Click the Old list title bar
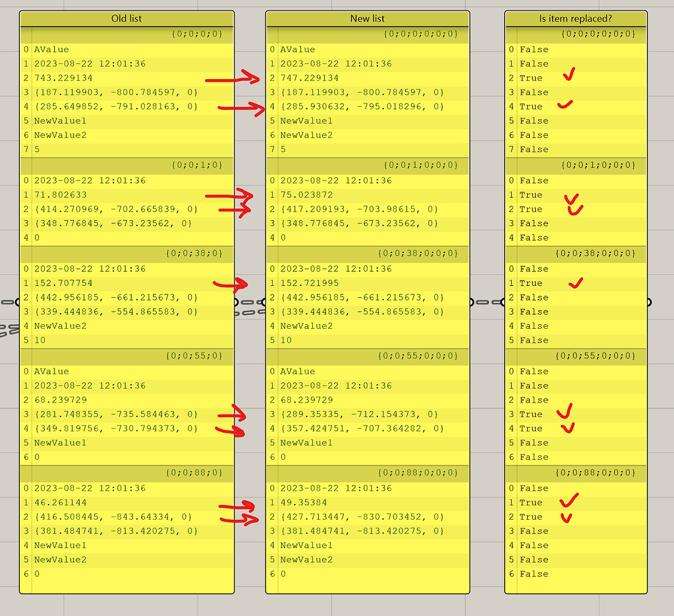This screenshot has width=674, height=616. (126, 18)
